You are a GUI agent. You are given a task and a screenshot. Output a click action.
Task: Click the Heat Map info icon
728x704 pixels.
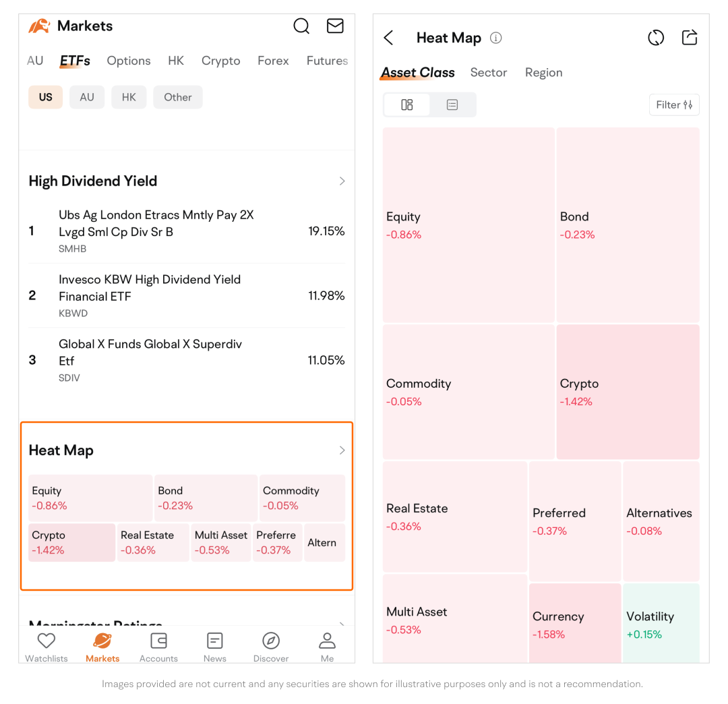(x=496, y=38)
